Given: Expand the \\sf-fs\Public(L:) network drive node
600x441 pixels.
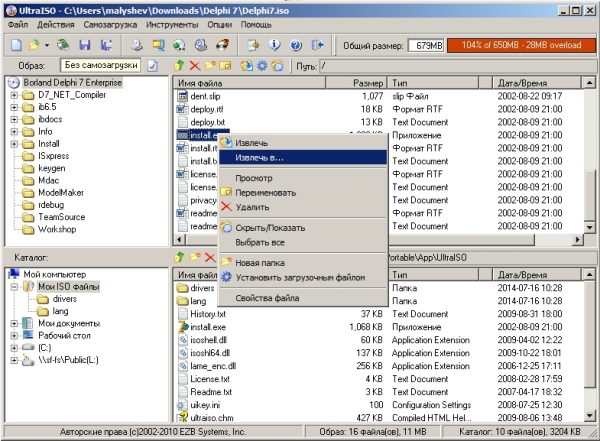Looking at the screenshot, I should coord(14,360).
